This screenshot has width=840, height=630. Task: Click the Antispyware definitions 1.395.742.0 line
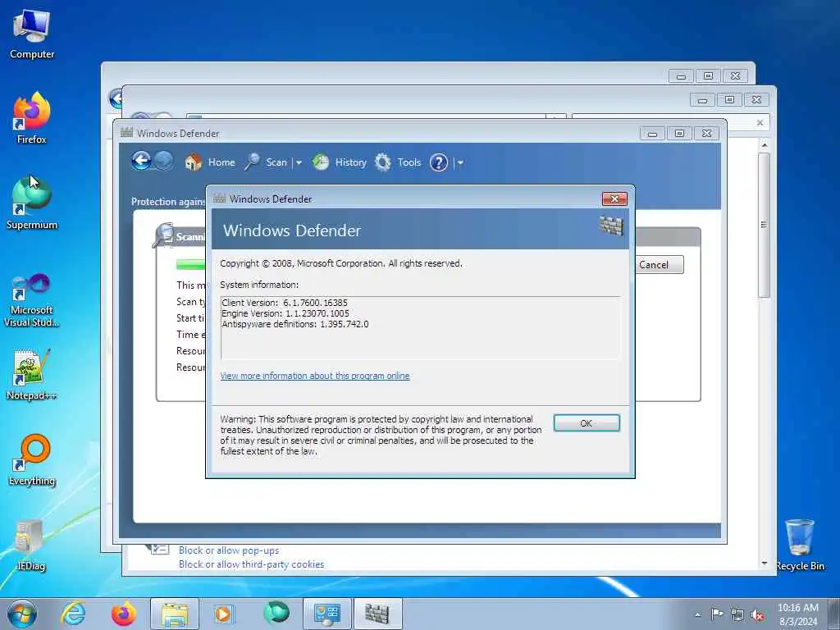[295, 324]
